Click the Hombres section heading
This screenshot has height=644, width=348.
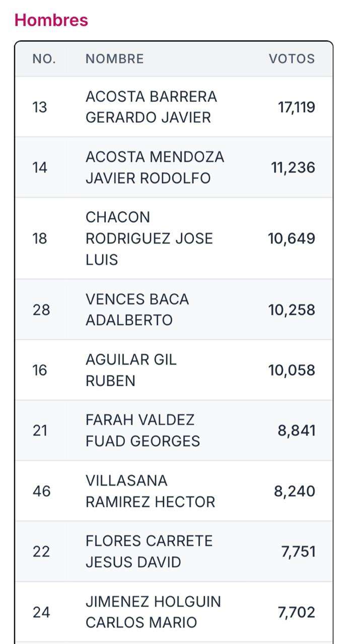point(51,20)
